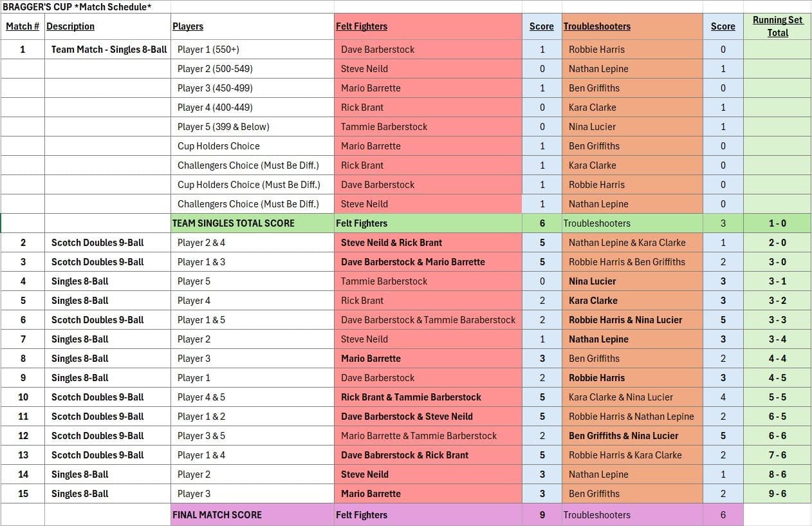Viewport: 812px width, 526px height.
Task: Select the "Description" column header cell
Action: coord(107,26)
